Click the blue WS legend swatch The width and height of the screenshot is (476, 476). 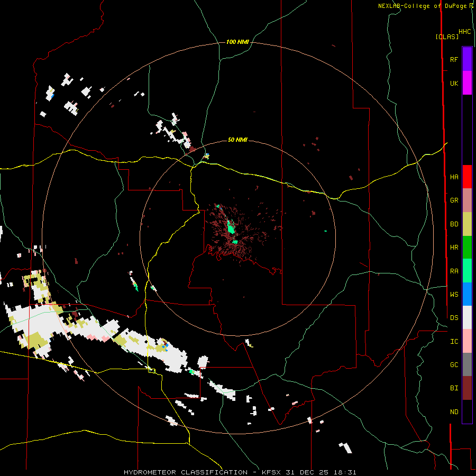pyautogui.click(x=467, y=294)
